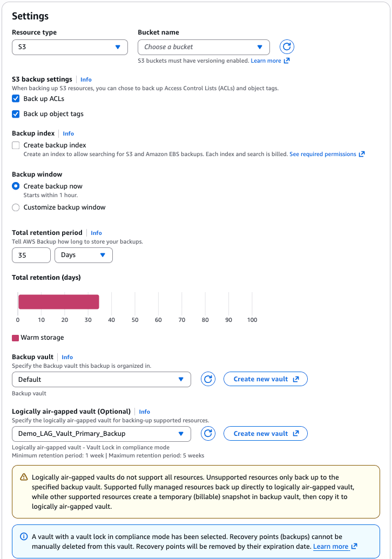Click the Warm storage legend swatch
The height and width of the screenshot is (559, 392).
click(x=16, y=337)
